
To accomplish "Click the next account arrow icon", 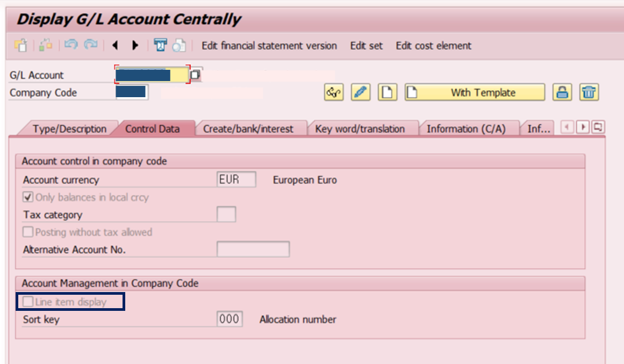I will (x=135, y=46).
